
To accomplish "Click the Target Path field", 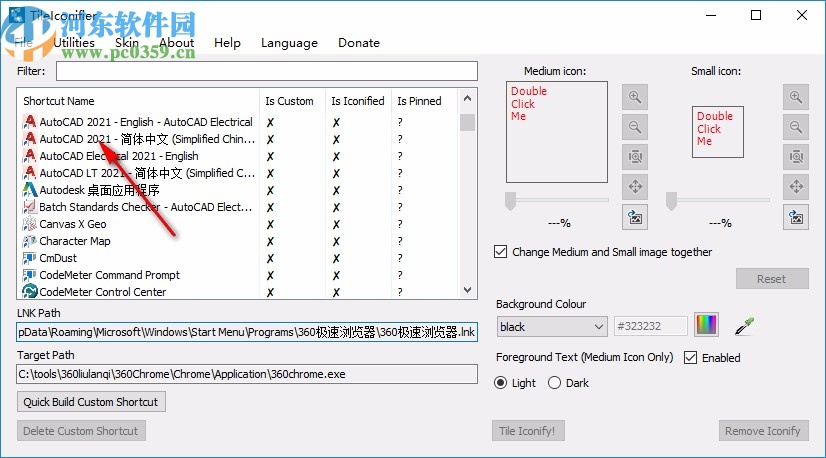I will click(247, 374).
